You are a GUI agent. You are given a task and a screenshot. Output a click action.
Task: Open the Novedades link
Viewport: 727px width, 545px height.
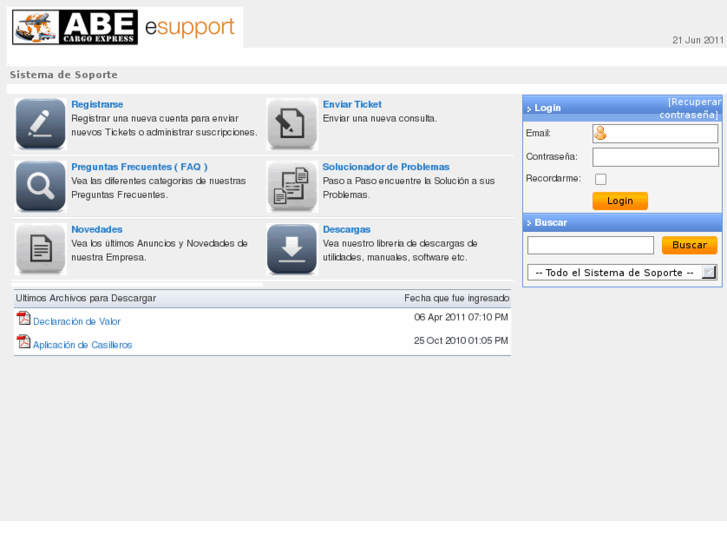click(x=96, y=230)
